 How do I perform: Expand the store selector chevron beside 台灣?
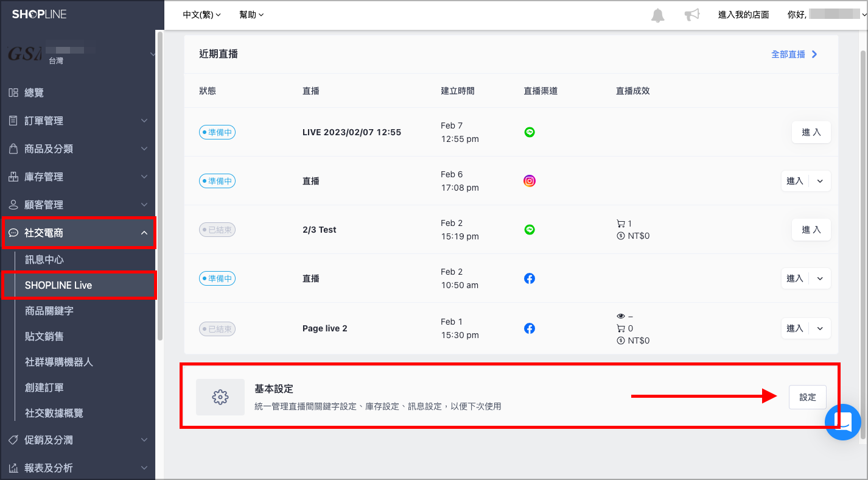click(x=152, y=55)
